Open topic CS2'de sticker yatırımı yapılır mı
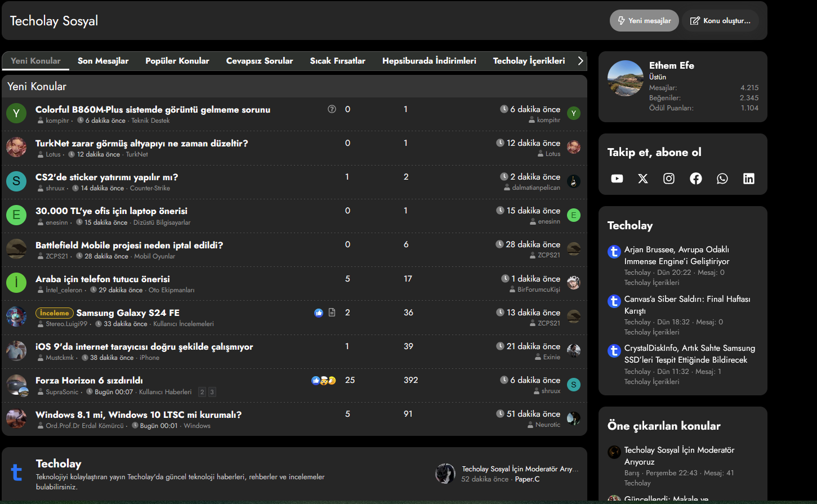This screenshot has width=817, height=504. coord(107,177)
